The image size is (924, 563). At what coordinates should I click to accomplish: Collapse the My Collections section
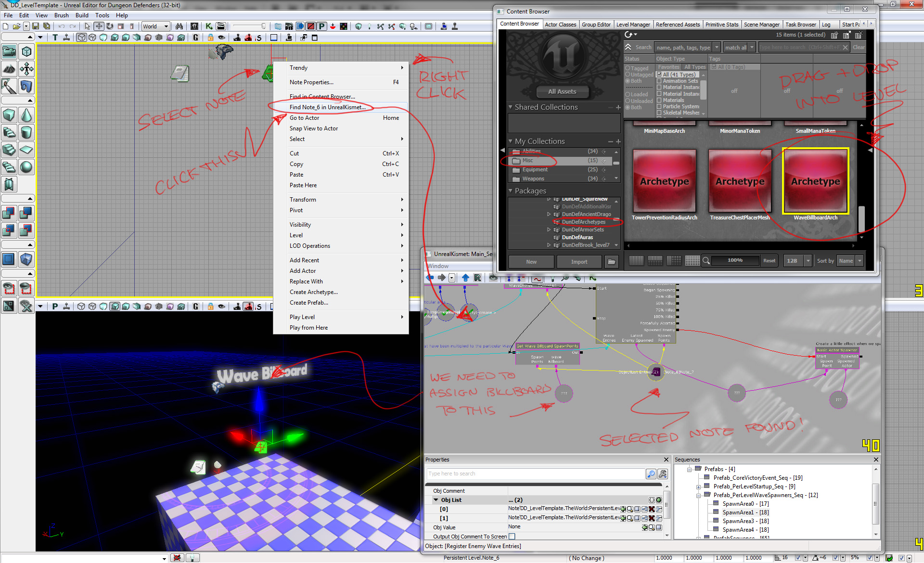[511, 141]
